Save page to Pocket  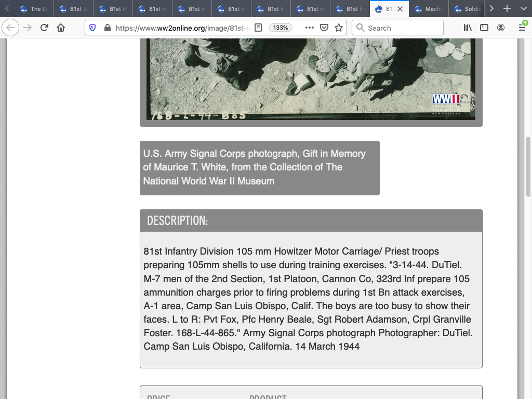[x=324, y=28]
